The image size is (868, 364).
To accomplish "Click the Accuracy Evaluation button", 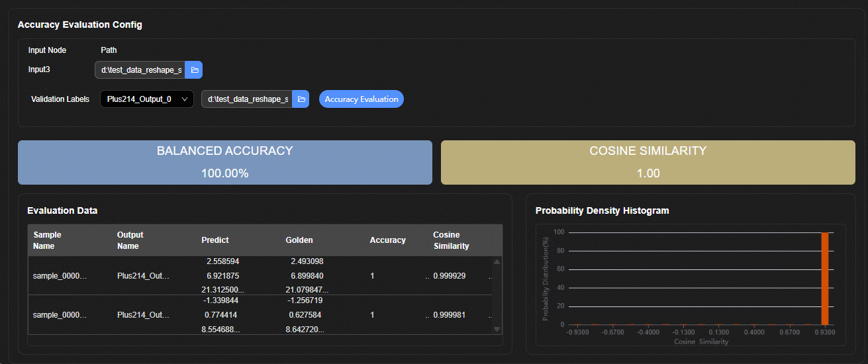I will 361,99.
